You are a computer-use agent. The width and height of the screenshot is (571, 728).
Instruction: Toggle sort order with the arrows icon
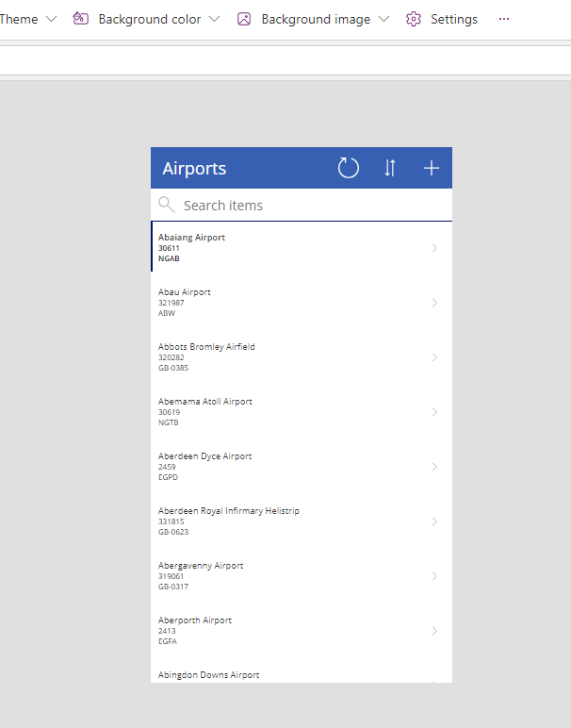tap(390, 168)
